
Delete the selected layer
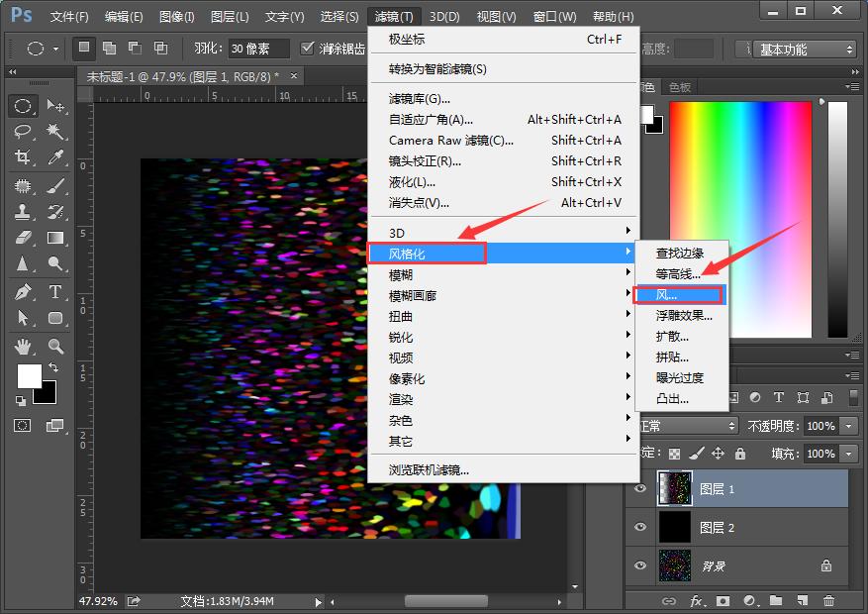(x=829, y=601)
